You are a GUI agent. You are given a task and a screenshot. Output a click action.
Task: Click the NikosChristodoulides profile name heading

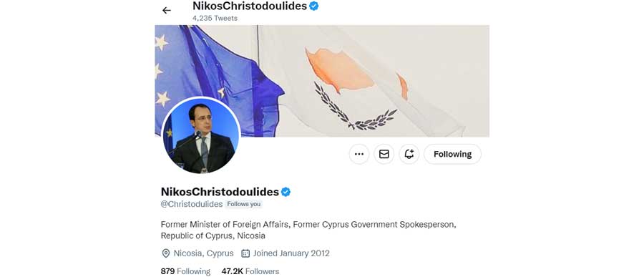click(220, 192)
